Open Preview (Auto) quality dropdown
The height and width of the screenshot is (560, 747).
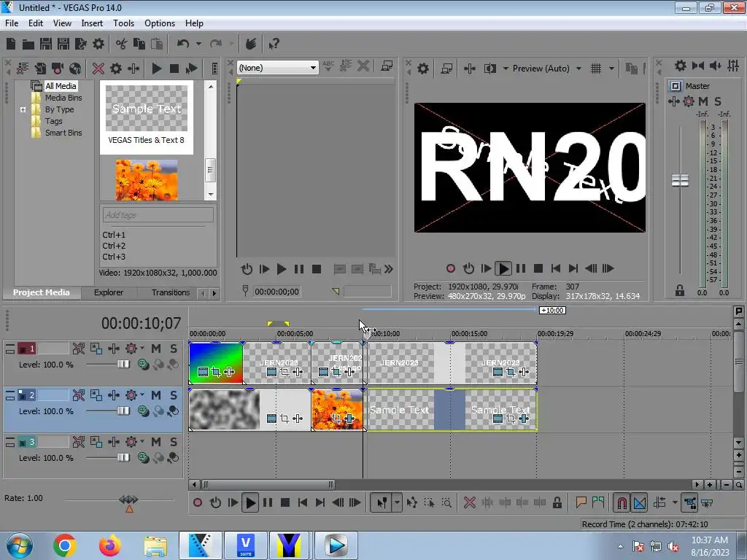pos(546,69)
